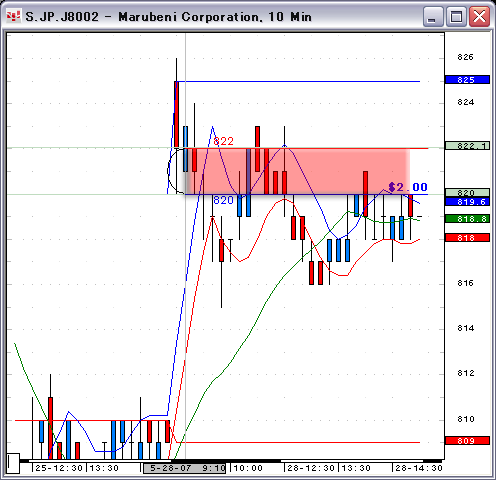Click the small box at bottom-left corner
The image size is (496, 480).
13,463
